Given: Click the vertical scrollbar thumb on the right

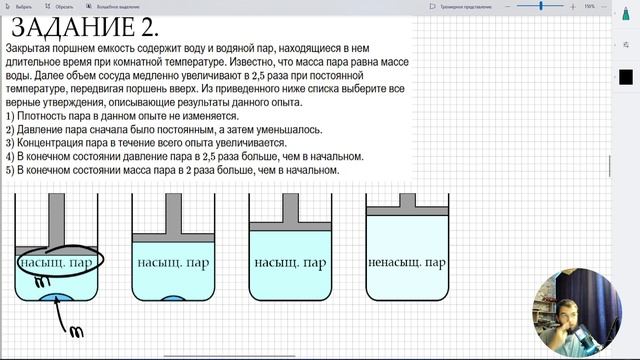Looking at the screenshot, I should pos(610,166).
